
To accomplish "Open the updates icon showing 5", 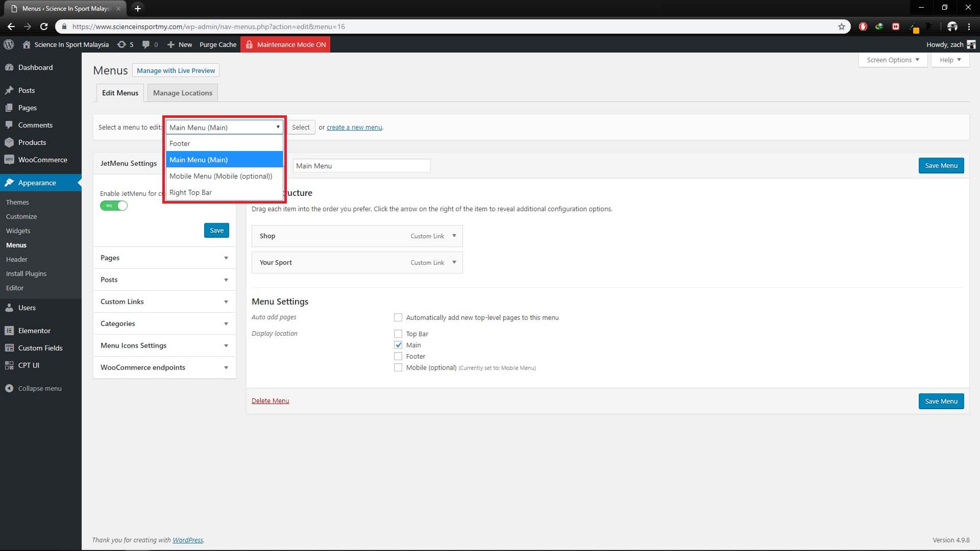I will [121, 44].
